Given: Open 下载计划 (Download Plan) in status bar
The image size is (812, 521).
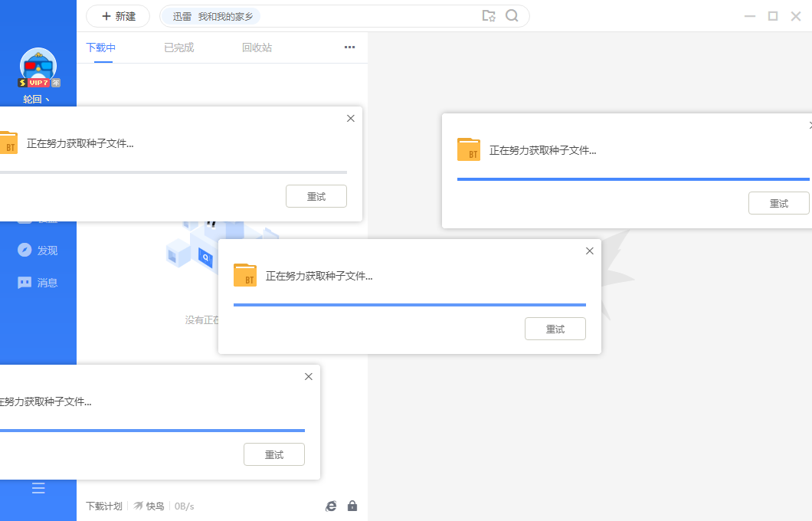Looking at the screenshot, I should point(104,506).
